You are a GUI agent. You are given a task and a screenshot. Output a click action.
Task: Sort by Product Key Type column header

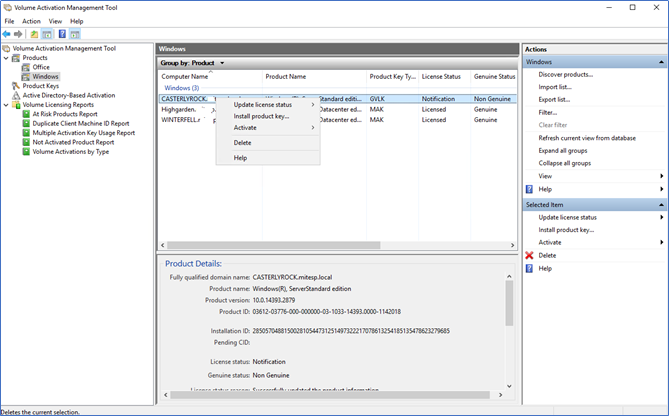click(x=392, y=77)
